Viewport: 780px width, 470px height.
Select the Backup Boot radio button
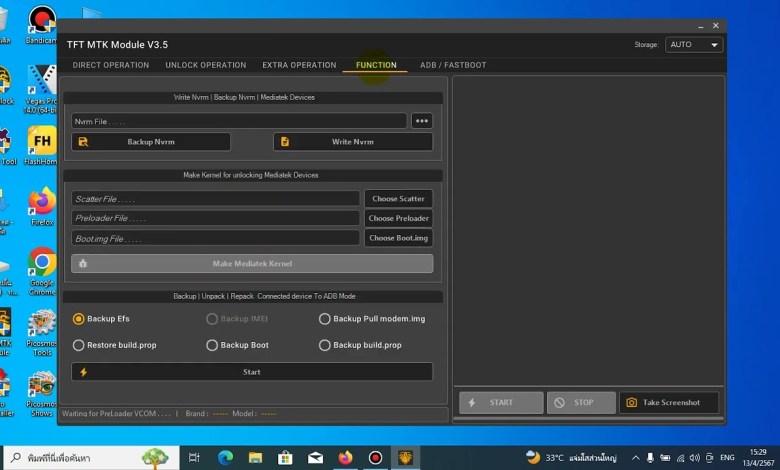tap(212, 345)
